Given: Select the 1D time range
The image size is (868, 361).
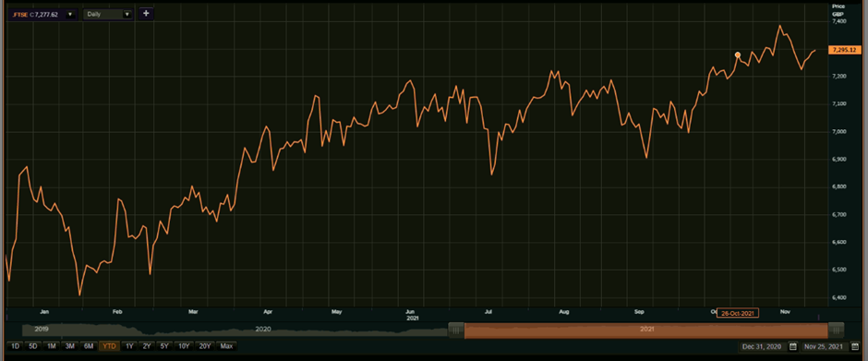Looking at the screenshot, I should (x=15, y=346).
